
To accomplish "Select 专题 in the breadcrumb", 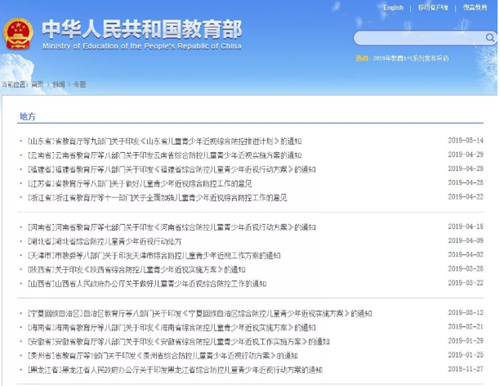I will 80,84.
